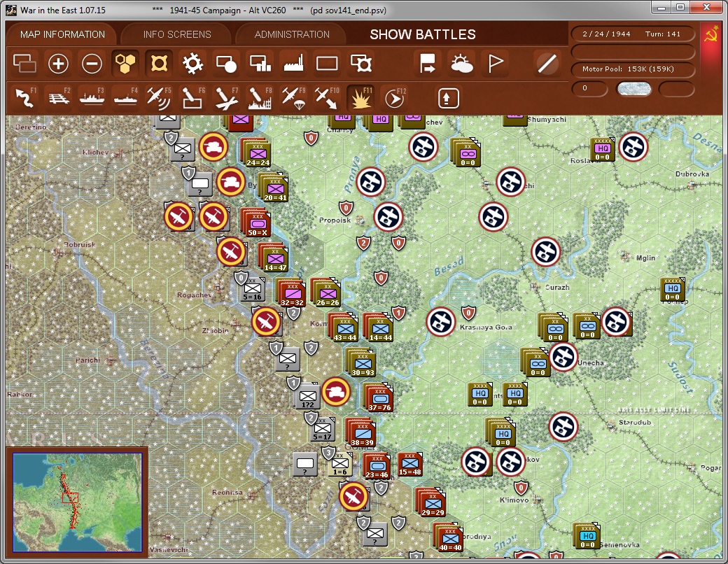The width and height of the screenshot is (728, 564).
Task: Click End Turn (F12) arrow icon
Action: tap(394, 98)
